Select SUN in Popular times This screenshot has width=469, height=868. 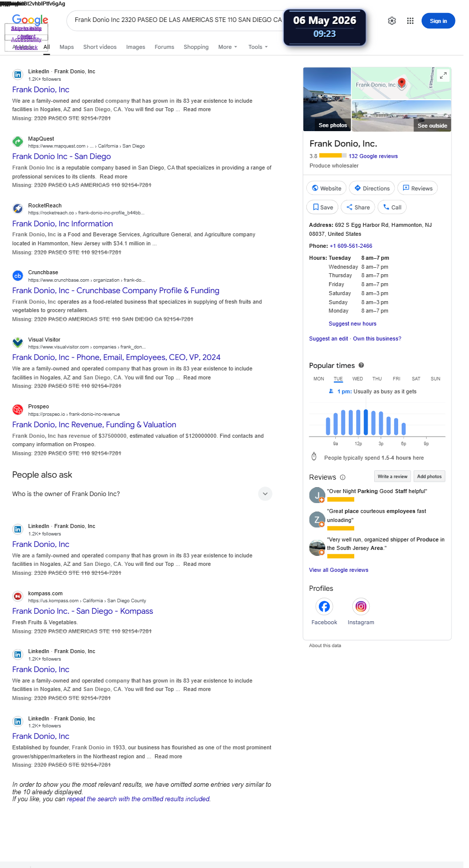coord(436,379)
